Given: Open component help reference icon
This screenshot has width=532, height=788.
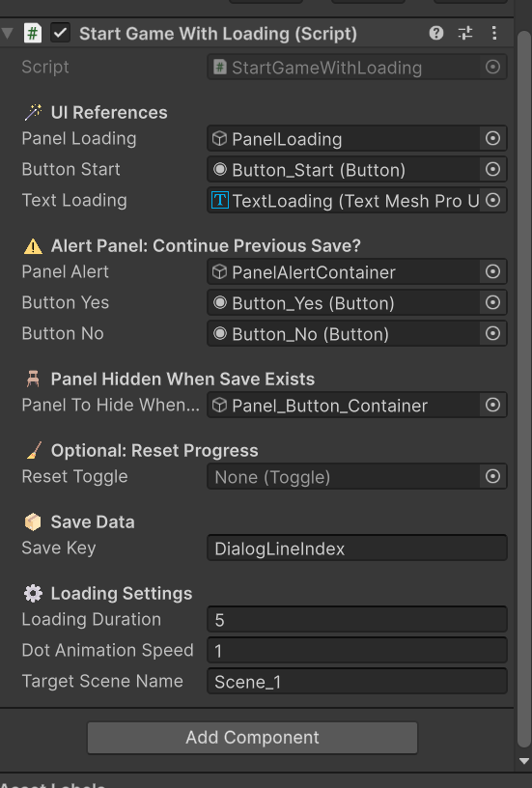Looking at the screenshot, I should [436, 33].
